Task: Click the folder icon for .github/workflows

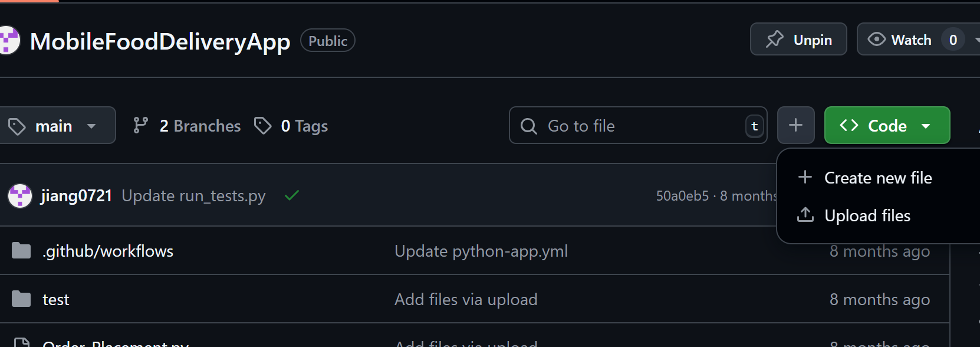Action: 21,251
